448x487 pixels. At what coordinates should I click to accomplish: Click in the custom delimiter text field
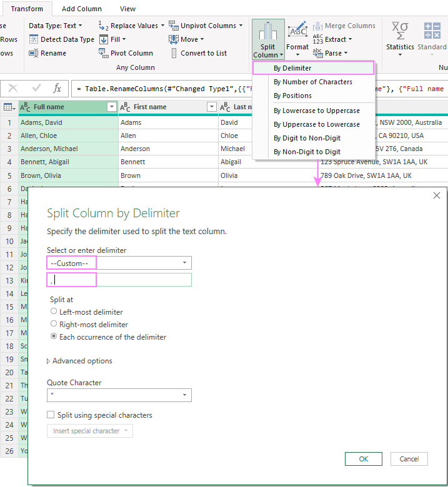pos(119,280)
